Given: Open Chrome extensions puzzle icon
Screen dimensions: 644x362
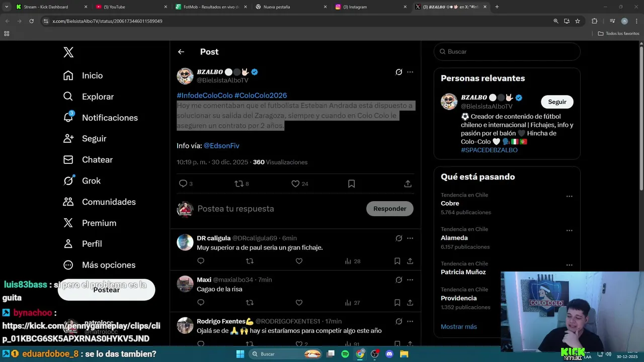Looking at the screenshot, I should 594,21.
